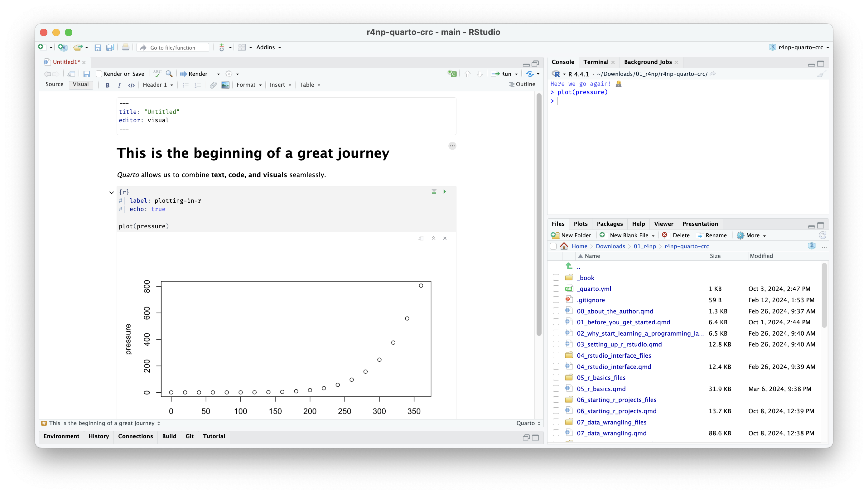Refresh the Files pane listing
The height and width of the screenshot is (494, 868).
point(822,235)
